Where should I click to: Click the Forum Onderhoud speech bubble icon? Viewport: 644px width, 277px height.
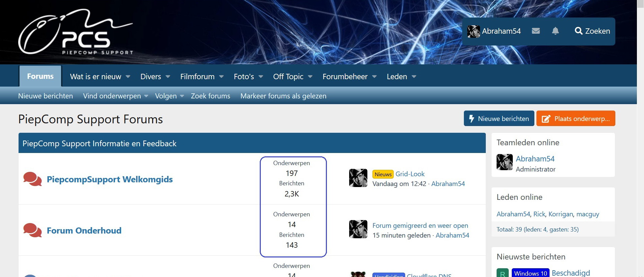(x=32, y=230)
